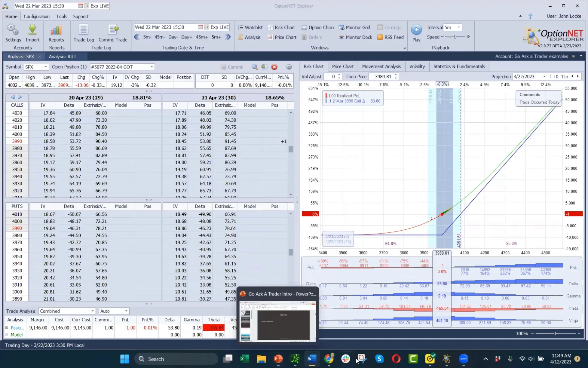Switch to the Movement Analysis tab
Image resolution: width=588 pixels, height=368 pixels.
pos(381,66)
